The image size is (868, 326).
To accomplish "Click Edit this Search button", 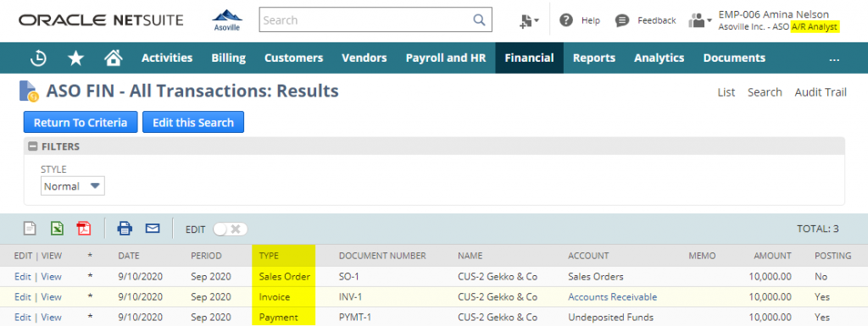I will tap(193, 122).
